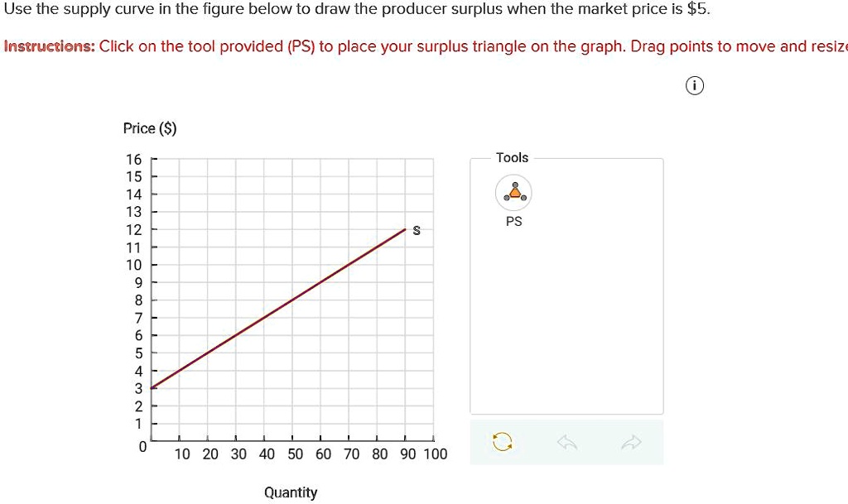Click the PS label under the tool icon
Screen dimensions: 848x504
513,221
